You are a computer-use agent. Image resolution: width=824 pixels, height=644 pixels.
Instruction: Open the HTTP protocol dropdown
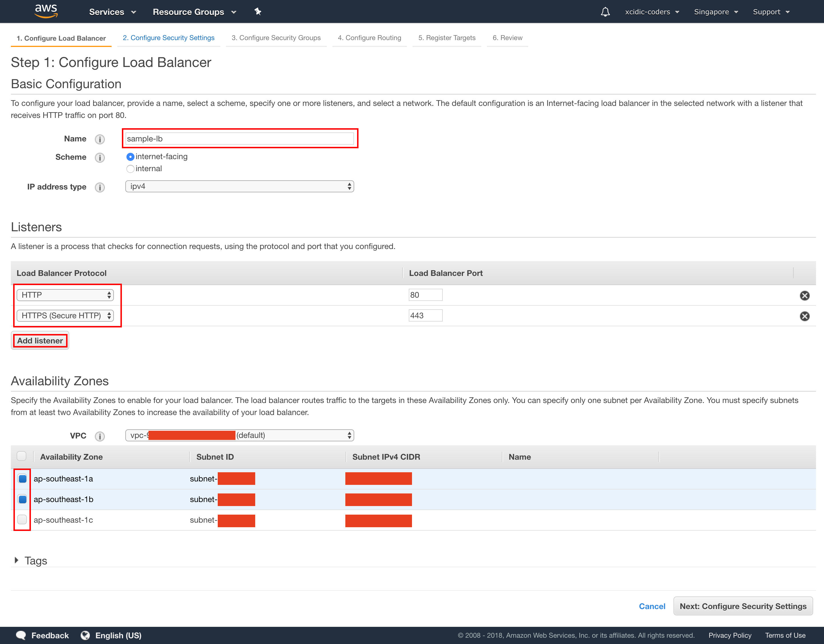(x=65, y=295)
